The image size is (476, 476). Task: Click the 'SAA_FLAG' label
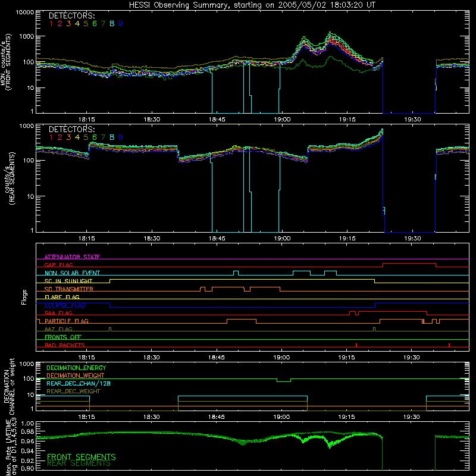pos(58,314)
